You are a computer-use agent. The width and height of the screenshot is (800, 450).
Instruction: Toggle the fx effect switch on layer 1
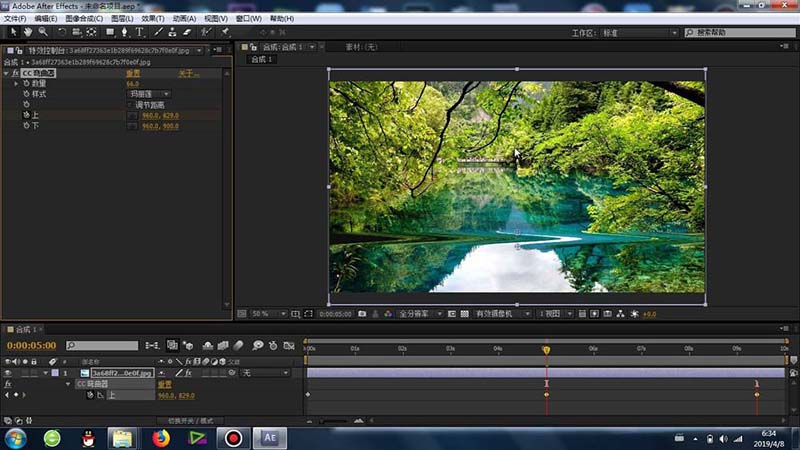click(x=188, y=373)
